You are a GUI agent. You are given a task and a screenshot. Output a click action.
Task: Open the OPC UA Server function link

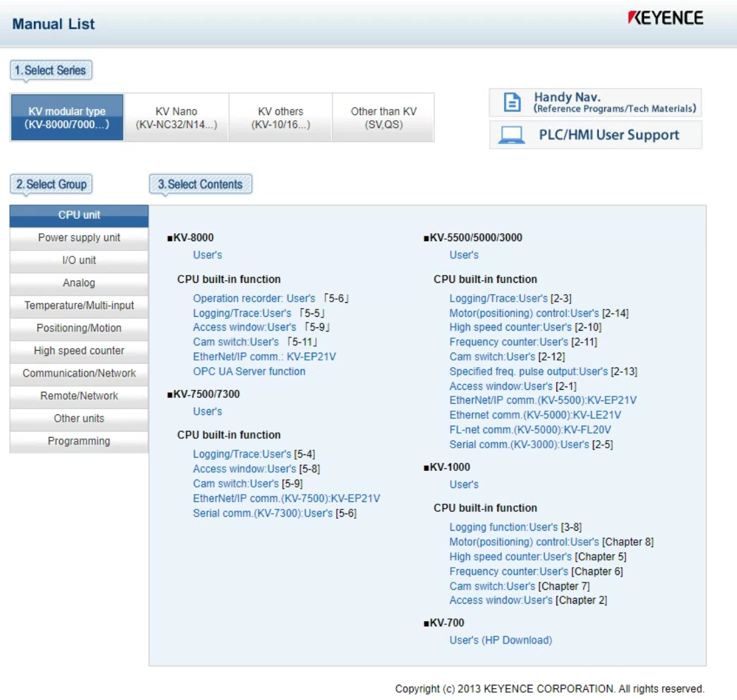249,371
